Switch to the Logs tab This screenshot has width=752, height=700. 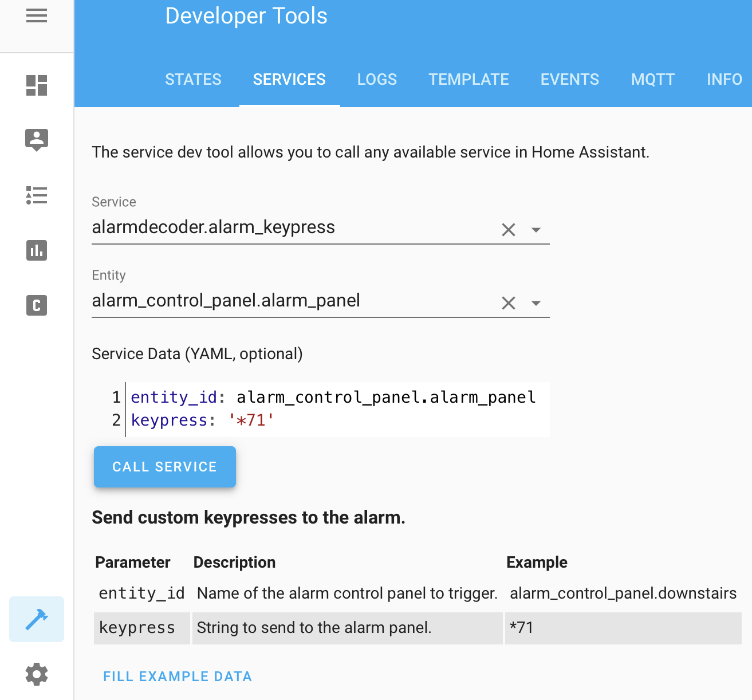(x=377, y=80)
